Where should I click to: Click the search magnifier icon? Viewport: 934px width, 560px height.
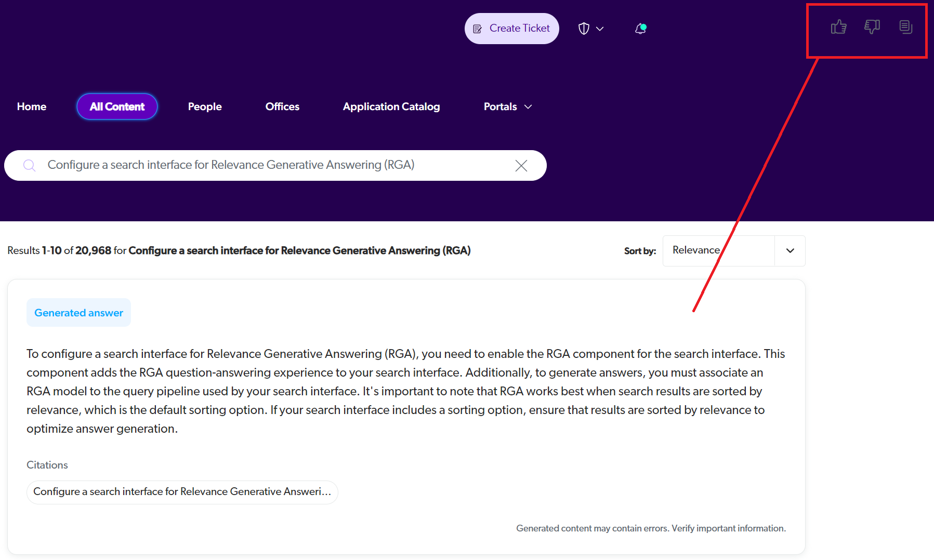pyautogui.click(x=29, y=165)
